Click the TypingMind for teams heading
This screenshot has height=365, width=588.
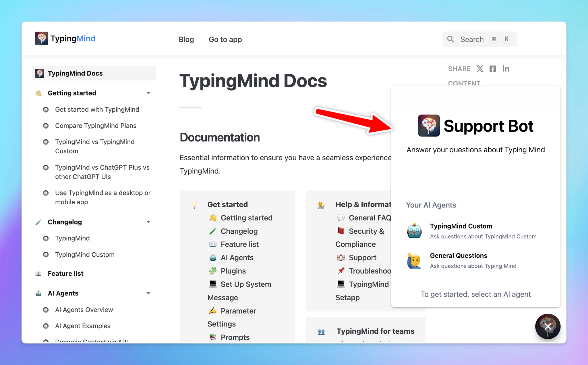pos(375,331)
